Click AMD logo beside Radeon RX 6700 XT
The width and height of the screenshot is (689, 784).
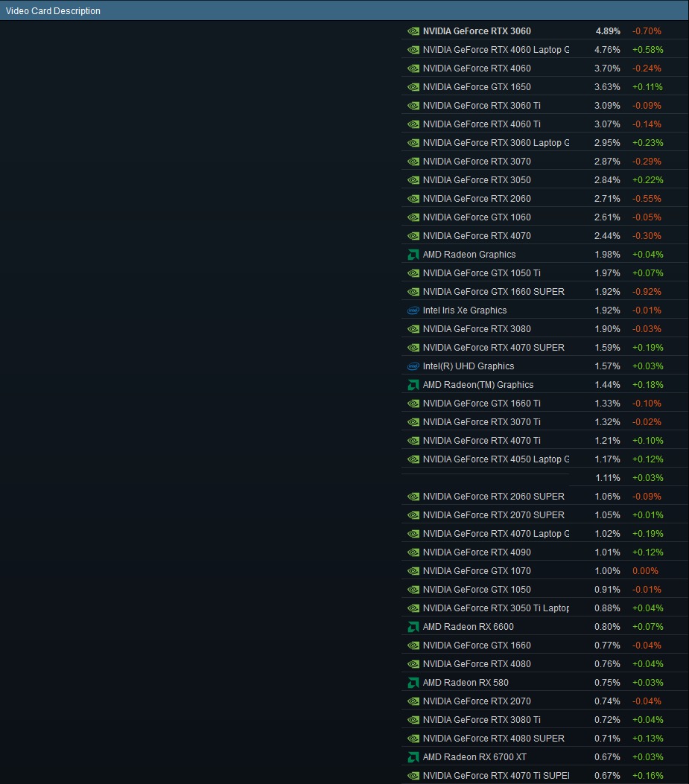pyautogui.click(x=413, y=757)
